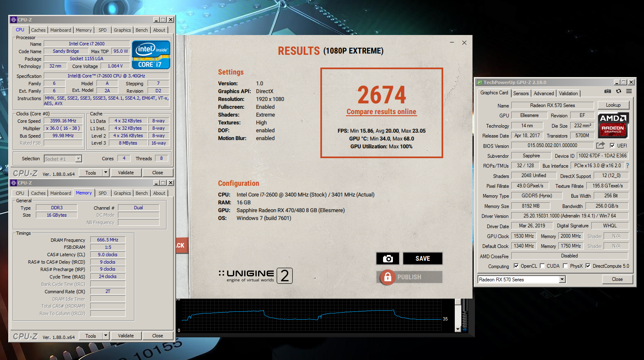
Task: Click the Driver Version field in GPU-Z
Action: tap(570, 216)
